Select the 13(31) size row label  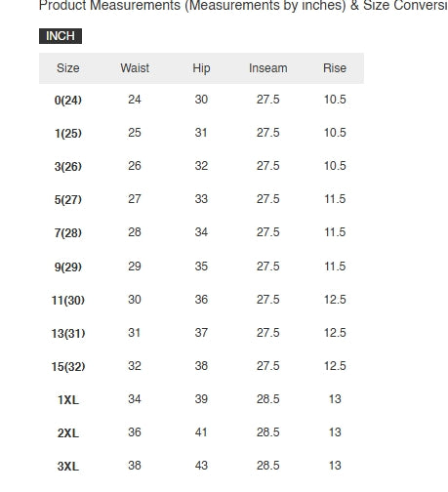coord(68,333)
